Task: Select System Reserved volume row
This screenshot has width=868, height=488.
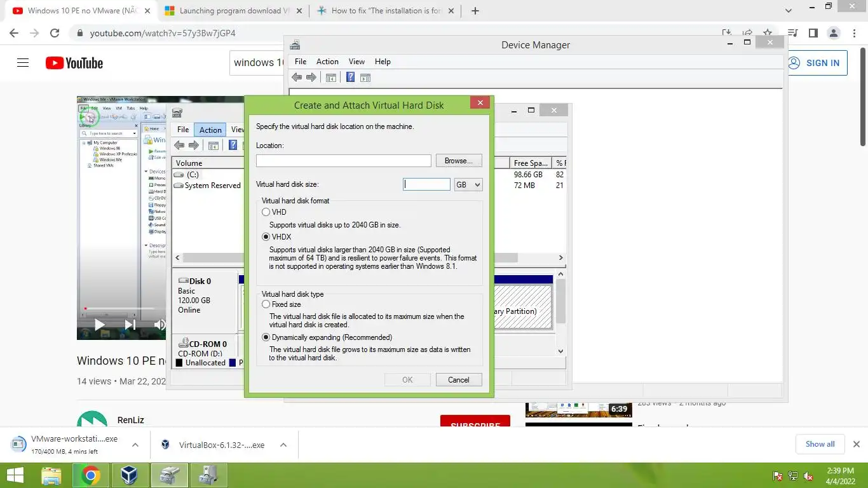Action: pos(207,186)
